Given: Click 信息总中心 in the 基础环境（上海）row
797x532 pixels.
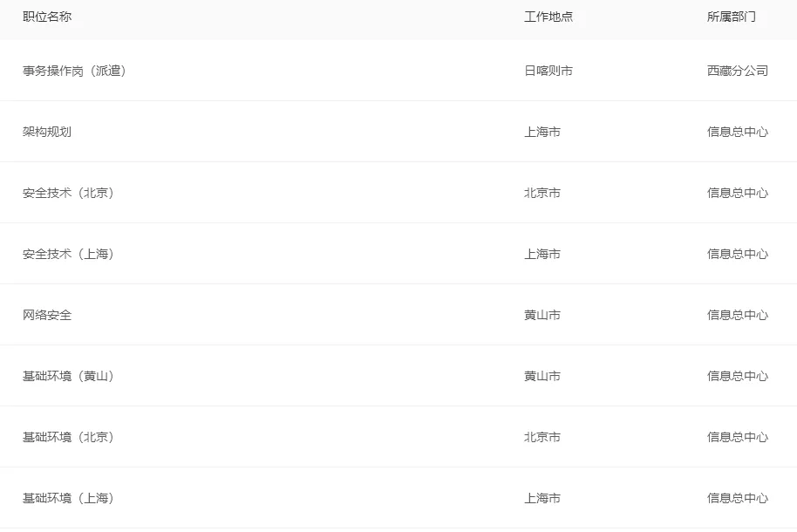Looking at the screenshot, I should pyautogui.click(x=738, y=498).
